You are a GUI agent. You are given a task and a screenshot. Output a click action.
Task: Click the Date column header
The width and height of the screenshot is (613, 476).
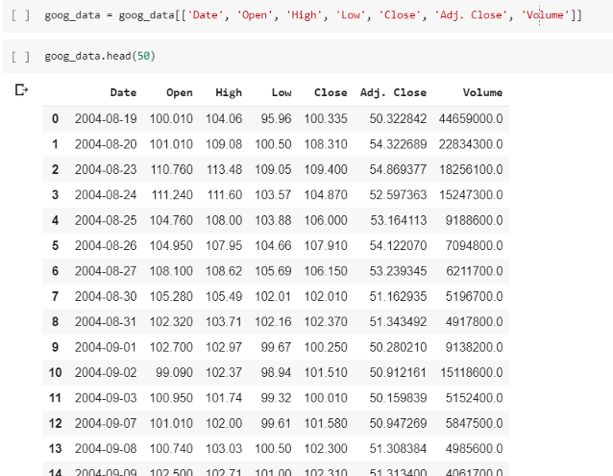(123, 93)
